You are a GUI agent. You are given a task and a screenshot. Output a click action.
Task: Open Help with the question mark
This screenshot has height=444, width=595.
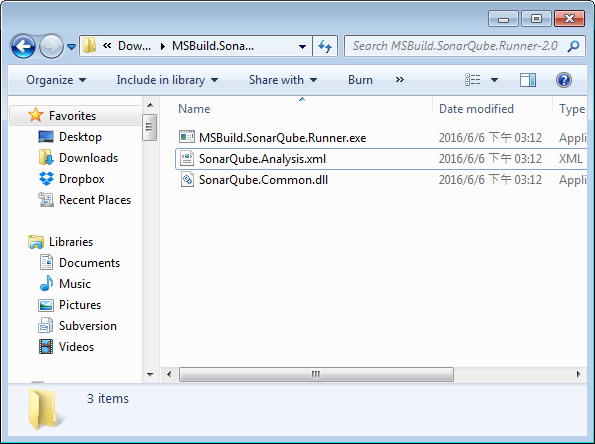click(x=564, y=80)
